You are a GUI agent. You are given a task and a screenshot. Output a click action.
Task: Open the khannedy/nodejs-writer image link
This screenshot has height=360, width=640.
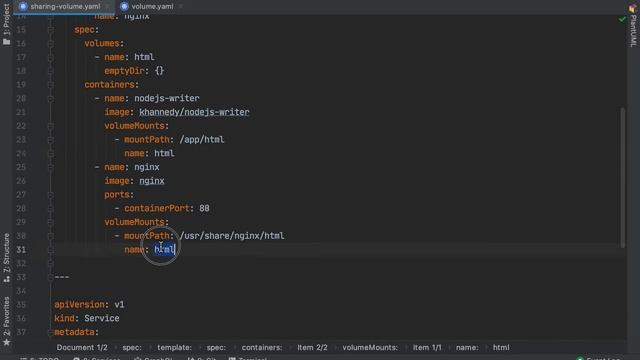(194, 112)
